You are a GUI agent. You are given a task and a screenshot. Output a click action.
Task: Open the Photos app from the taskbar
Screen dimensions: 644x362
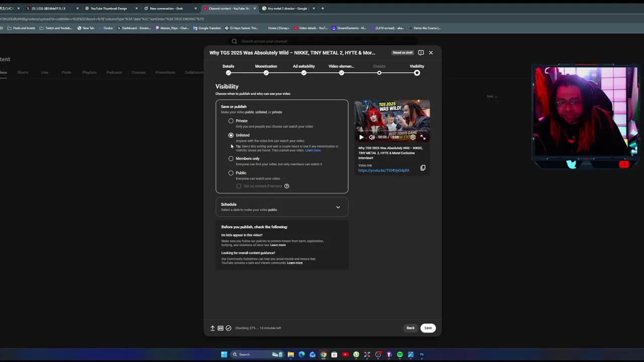pos(411,354)
